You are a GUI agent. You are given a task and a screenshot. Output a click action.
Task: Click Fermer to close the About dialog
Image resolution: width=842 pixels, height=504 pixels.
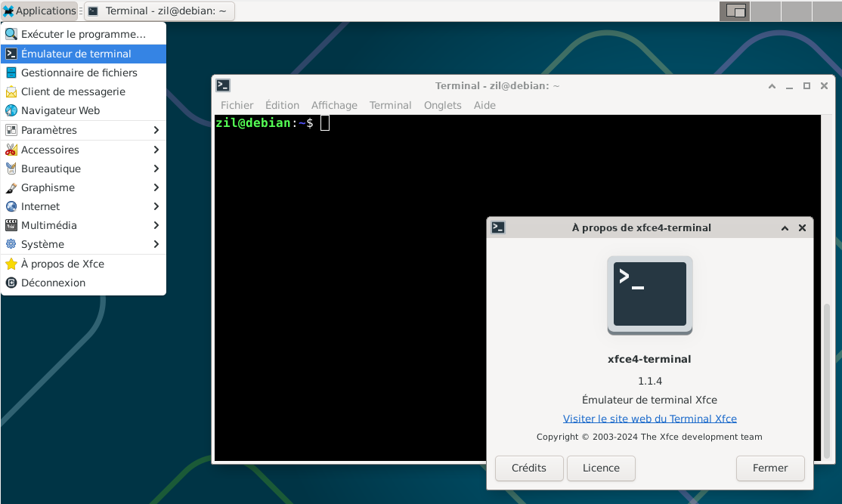[770, 468]
